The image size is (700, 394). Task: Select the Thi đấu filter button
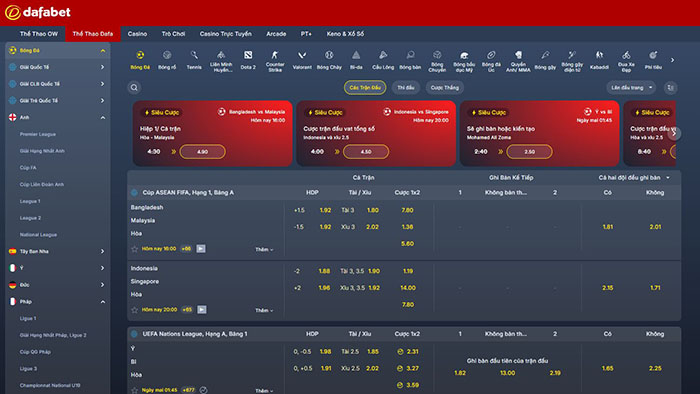(x=406, y=87)
